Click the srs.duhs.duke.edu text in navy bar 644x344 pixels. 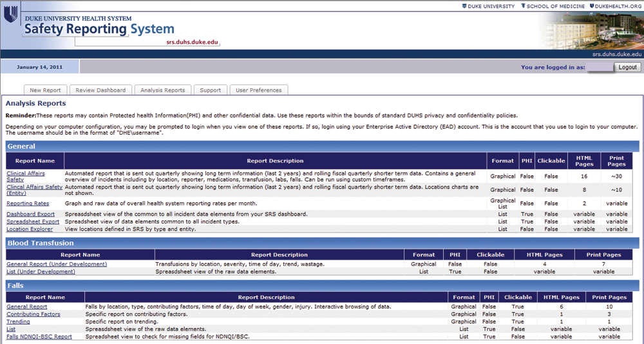[616, 54]
